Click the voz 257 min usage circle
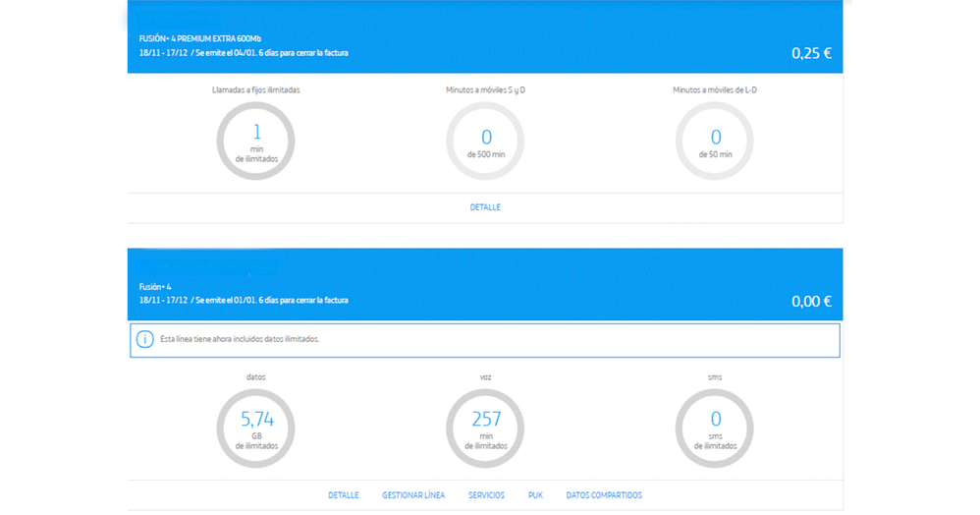The image size is (980, 515). click(485, 428)
